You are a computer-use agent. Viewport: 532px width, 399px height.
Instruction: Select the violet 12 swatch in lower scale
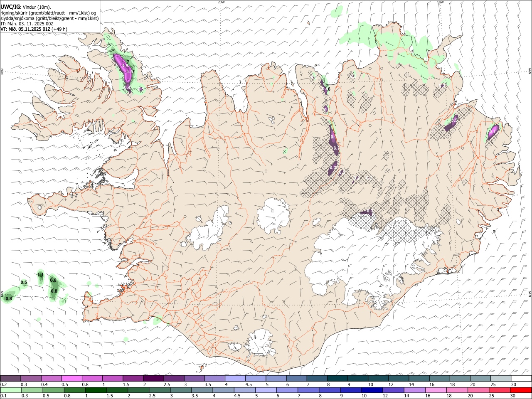coord(393,390)
